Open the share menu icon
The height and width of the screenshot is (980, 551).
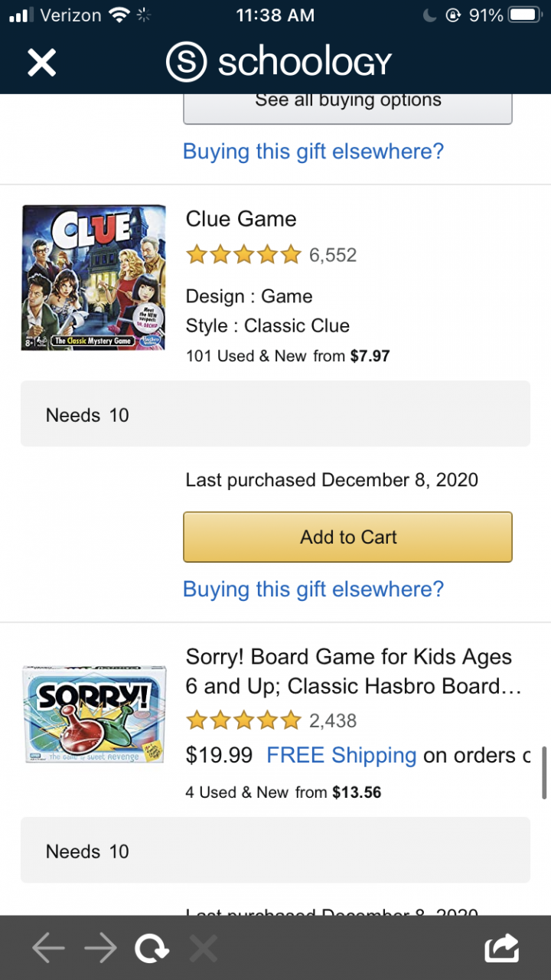502,949
